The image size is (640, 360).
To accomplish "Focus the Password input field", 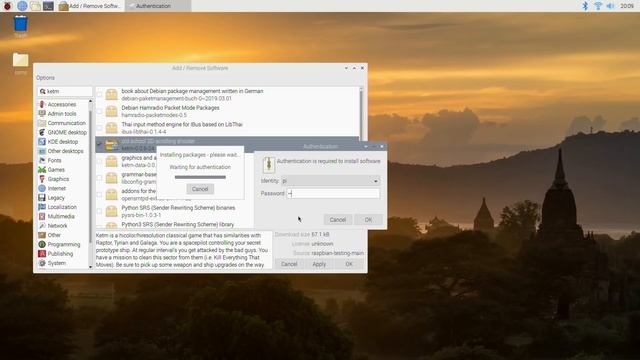I will 333,193.
